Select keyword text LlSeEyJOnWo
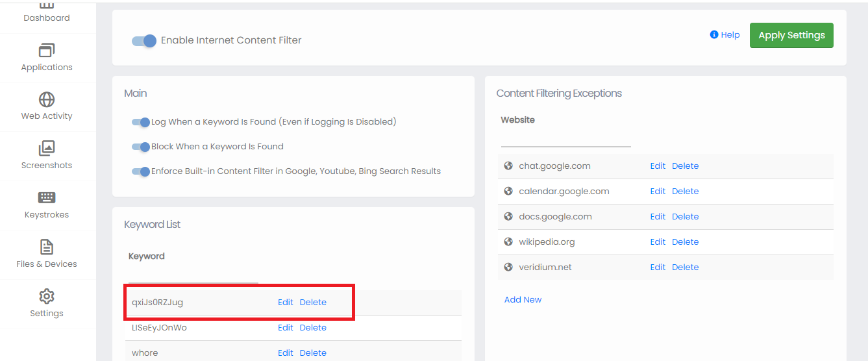This screenshot has width=868, height=361. coord(159,327)
